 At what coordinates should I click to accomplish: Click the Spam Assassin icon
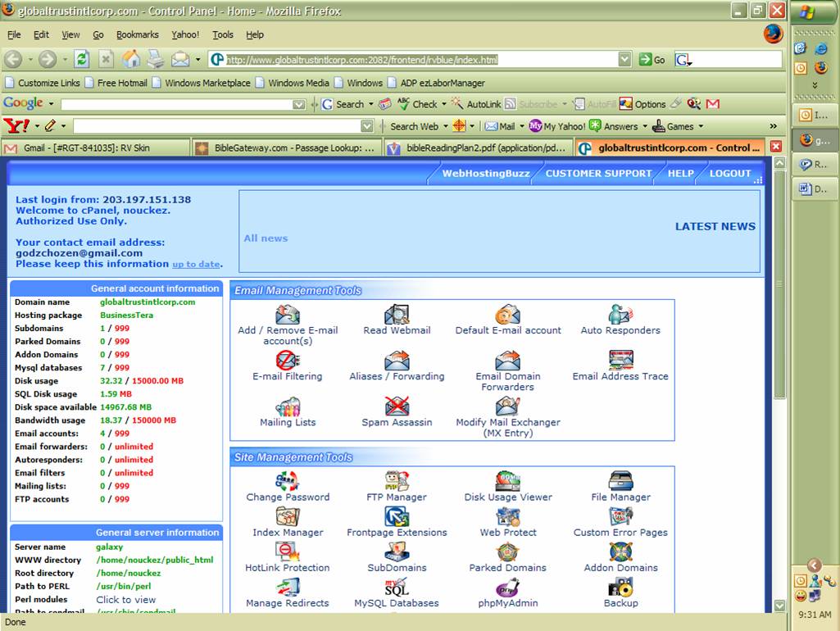click(397, 406)
